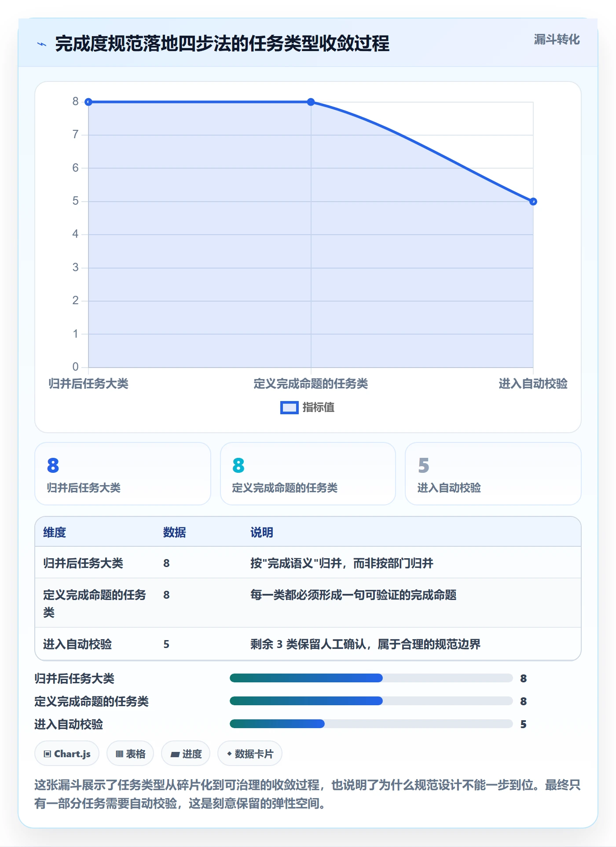Click the x-axis label 定义完成命题的任务类

tap(311, 384)
